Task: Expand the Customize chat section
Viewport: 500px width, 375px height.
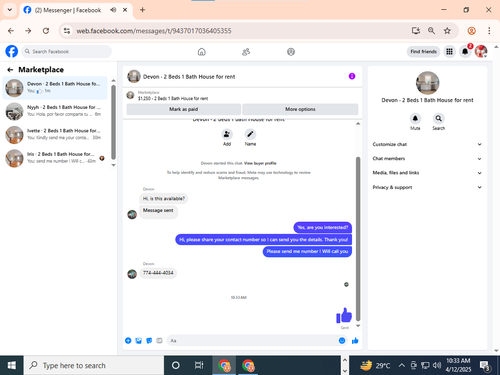Action: [x=427, y=144]
